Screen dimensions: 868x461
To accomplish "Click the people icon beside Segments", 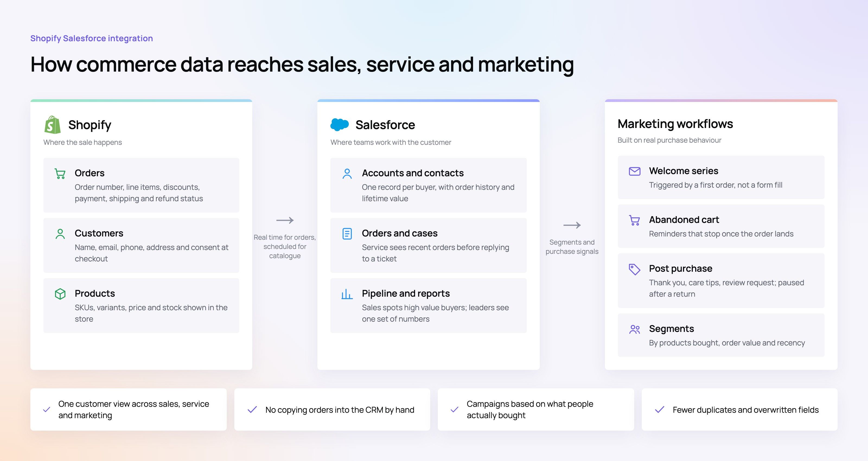I will click(634, 329).
